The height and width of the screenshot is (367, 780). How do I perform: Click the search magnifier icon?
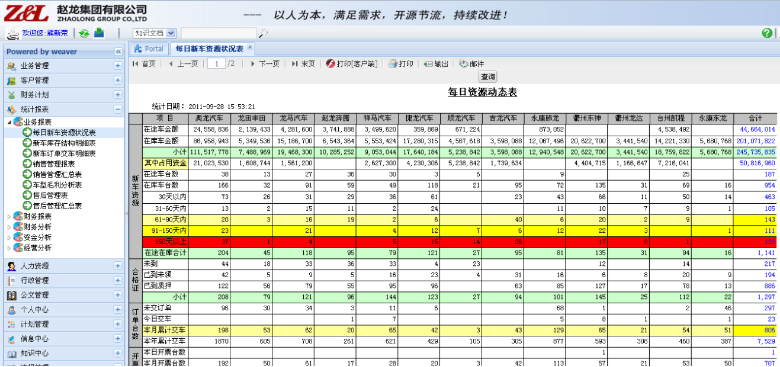point(264,33)
